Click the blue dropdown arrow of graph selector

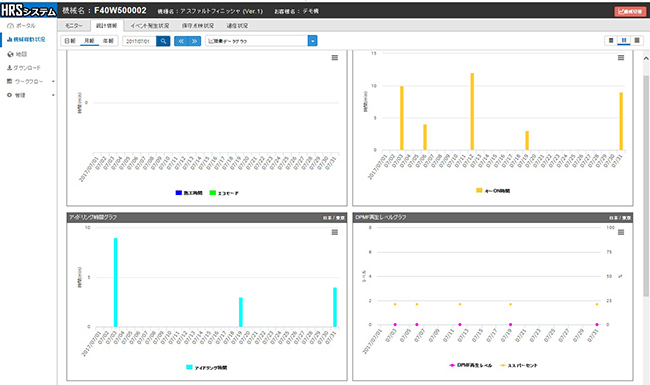[x=313, y=41]
